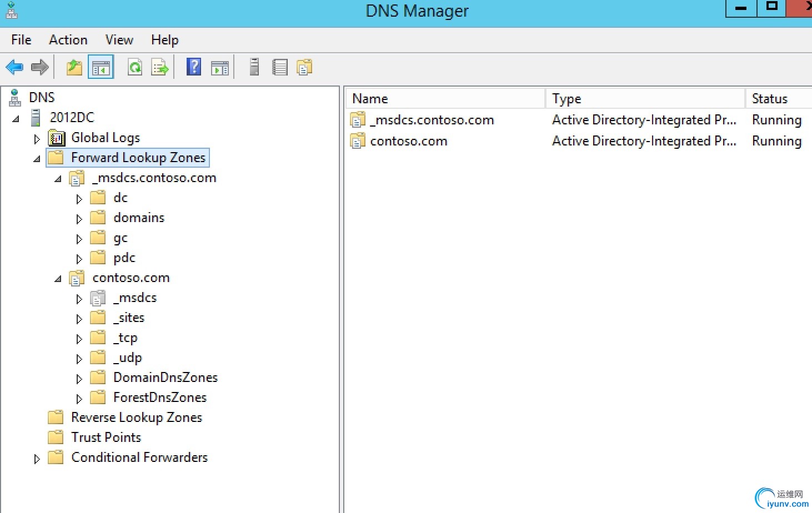Image resolution: width=812 pixels, height=513 pixels.
Task: Select Trust Points in the tree
Action: coord(106,437)
